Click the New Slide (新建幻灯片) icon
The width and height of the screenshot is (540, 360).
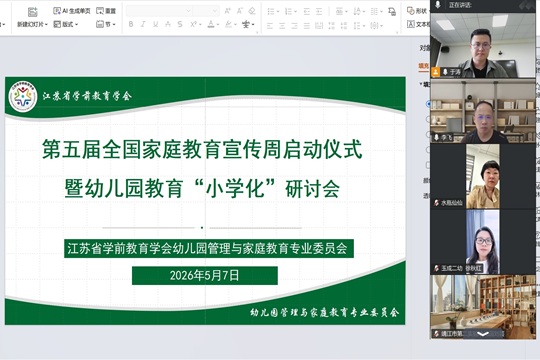click(x=33, y=12)
